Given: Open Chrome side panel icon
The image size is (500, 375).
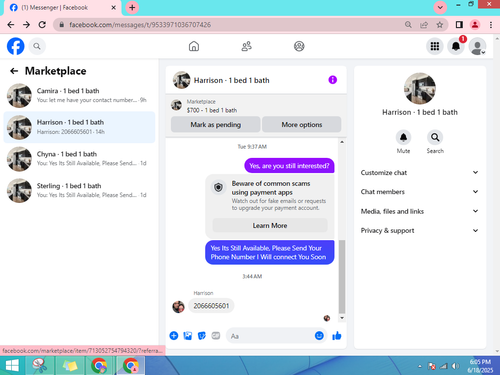Looking at the screenshot, I should (x=459, y=25).
